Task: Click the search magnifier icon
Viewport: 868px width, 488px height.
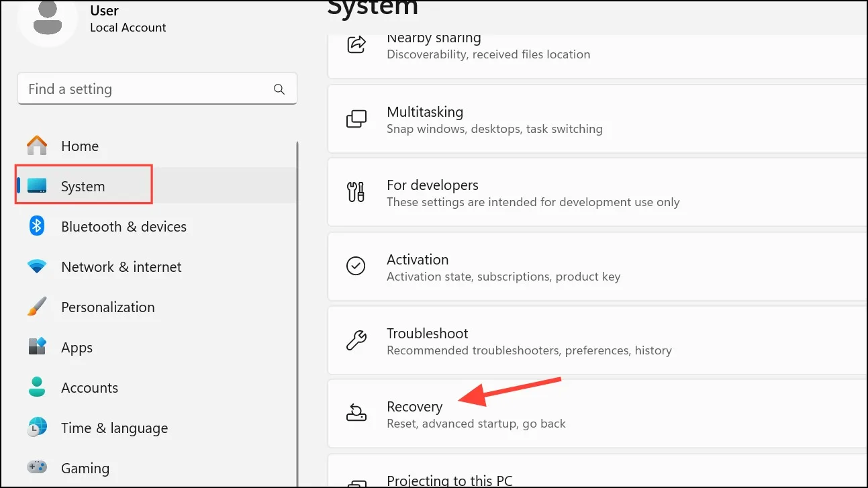Action: coord(279,89)
